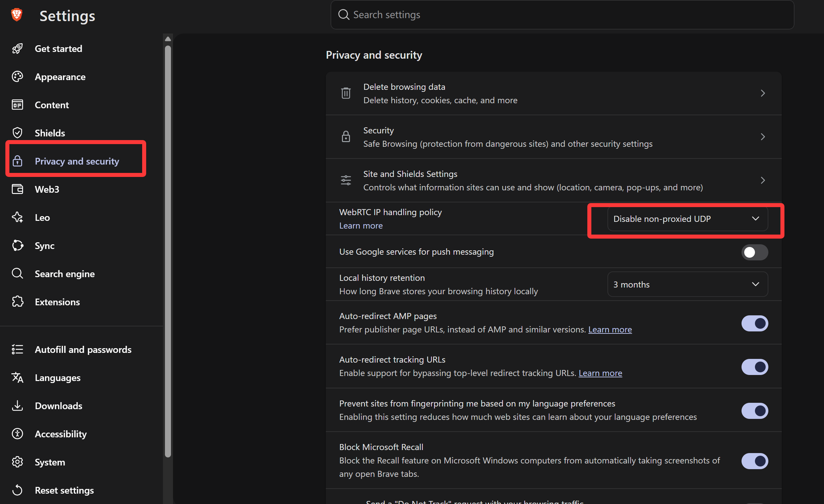This screenshot has height=504, width=824.
Task: Open Learn more link for tracking URLs
Action: (600, 373)
